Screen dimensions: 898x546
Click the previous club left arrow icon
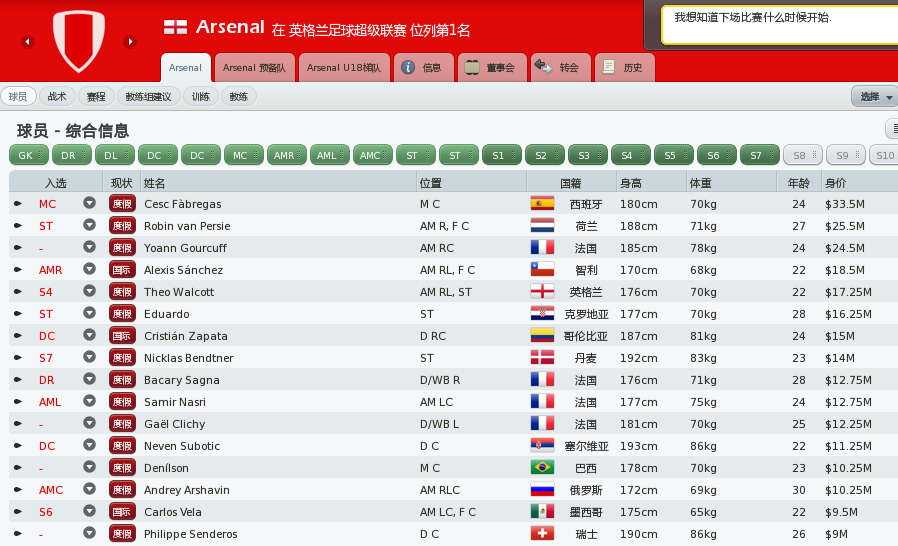pyautogui.click(x=27, y=42)
